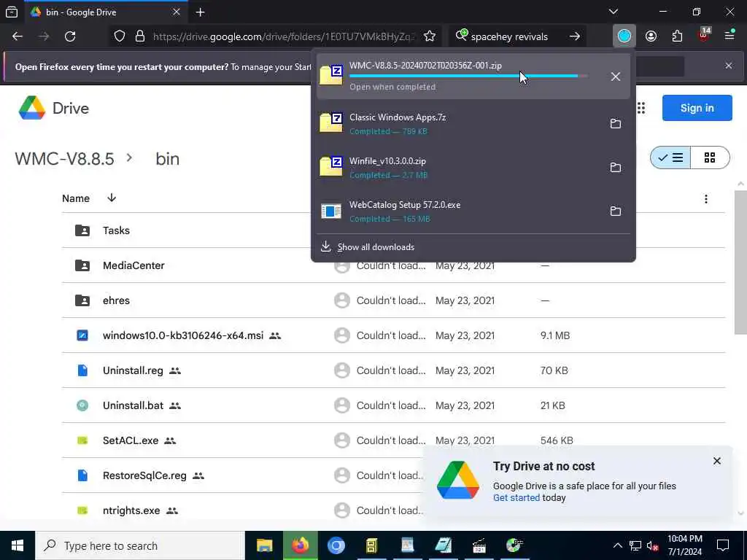Open a new browser tab
Viewport: 747px width, 560px height.
click(200, 12)
